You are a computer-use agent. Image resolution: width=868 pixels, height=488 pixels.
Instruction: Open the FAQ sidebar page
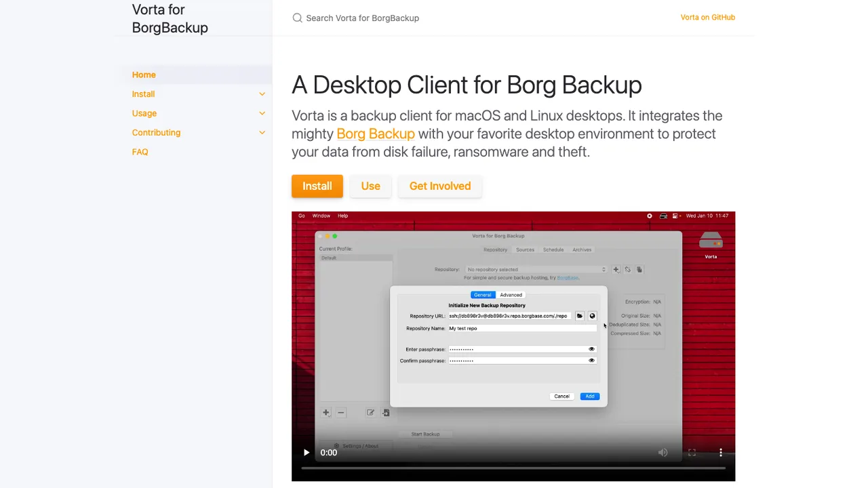[x=140, y=152]
